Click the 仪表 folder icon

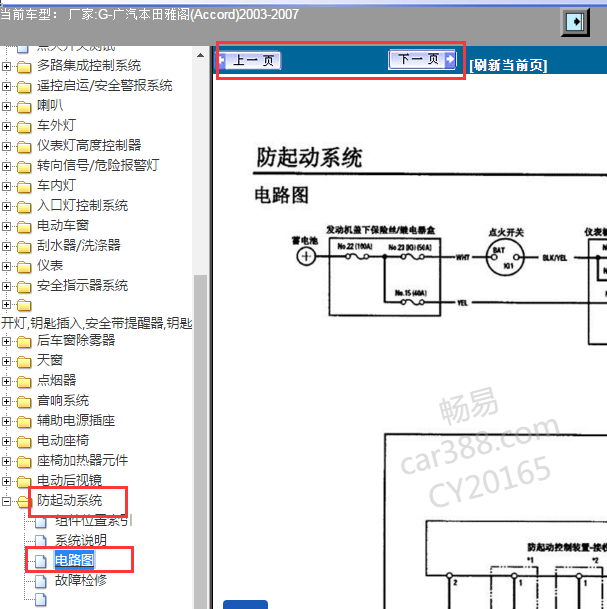pos(24,267)
